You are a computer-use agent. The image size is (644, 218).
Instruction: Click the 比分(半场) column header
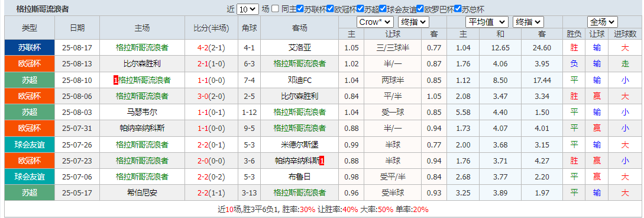coord(211,28)
